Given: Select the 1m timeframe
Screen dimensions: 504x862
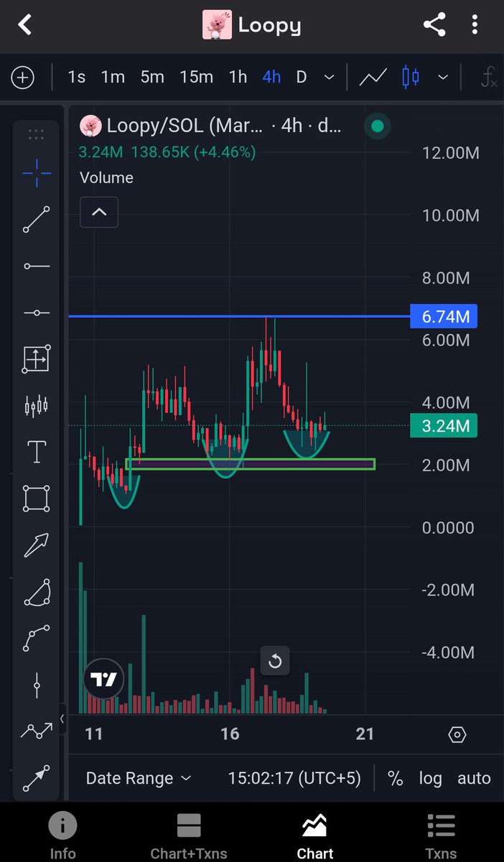Looking at the screenshot, I should pyautogui.click(x=113, y=77).
